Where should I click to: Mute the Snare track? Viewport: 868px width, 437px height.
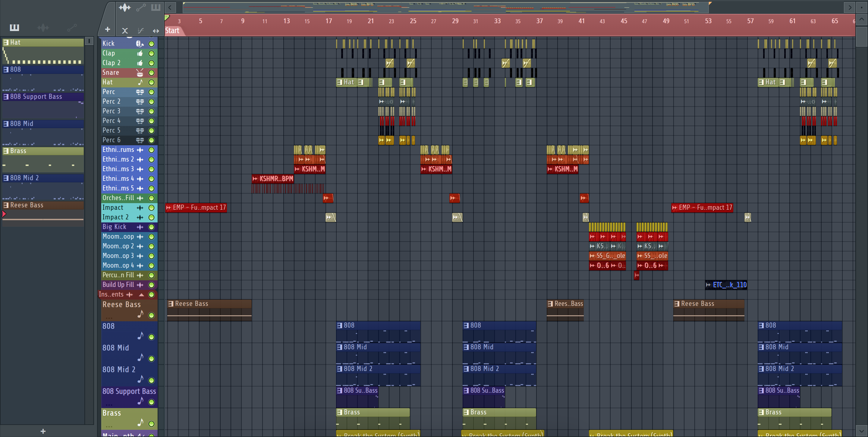[x=152, y=73]
